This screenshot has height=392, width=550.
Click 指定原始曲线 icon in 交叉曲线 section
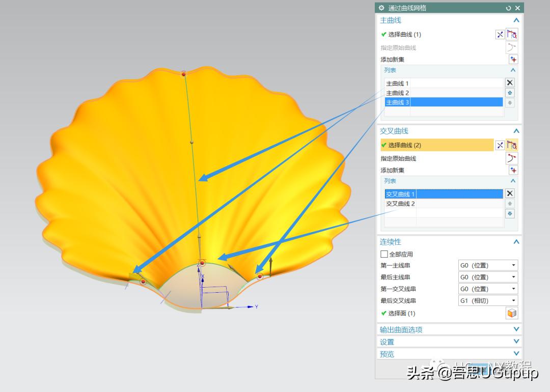point(512,158)
